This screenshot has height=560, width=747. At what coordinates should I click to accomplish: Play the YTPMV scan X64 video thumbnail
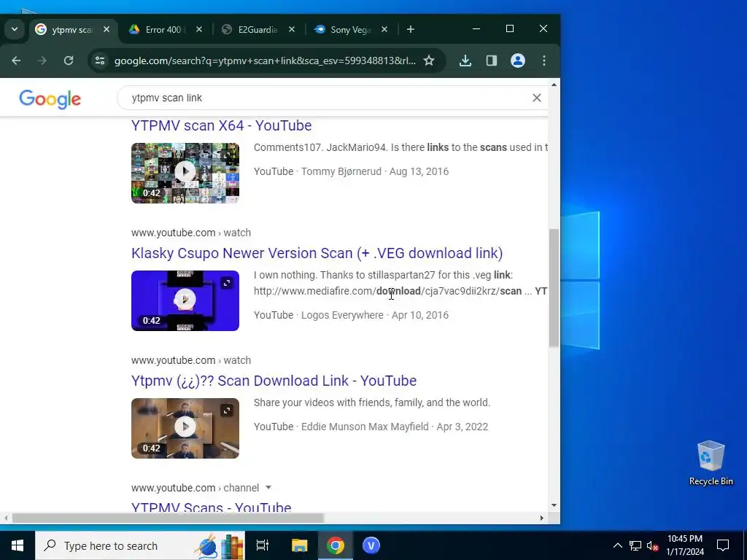click(185, 173)
